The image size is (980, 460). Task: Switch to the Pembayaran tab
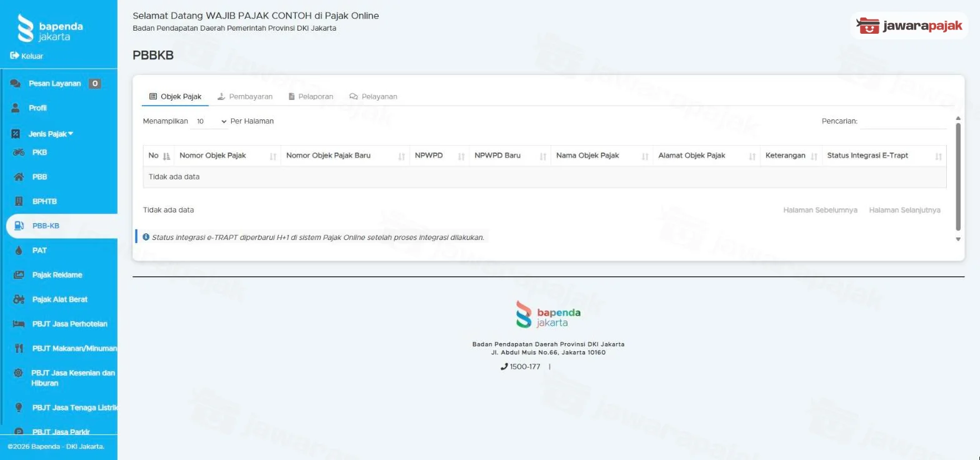pyautogui.click(x=244, y=96)
